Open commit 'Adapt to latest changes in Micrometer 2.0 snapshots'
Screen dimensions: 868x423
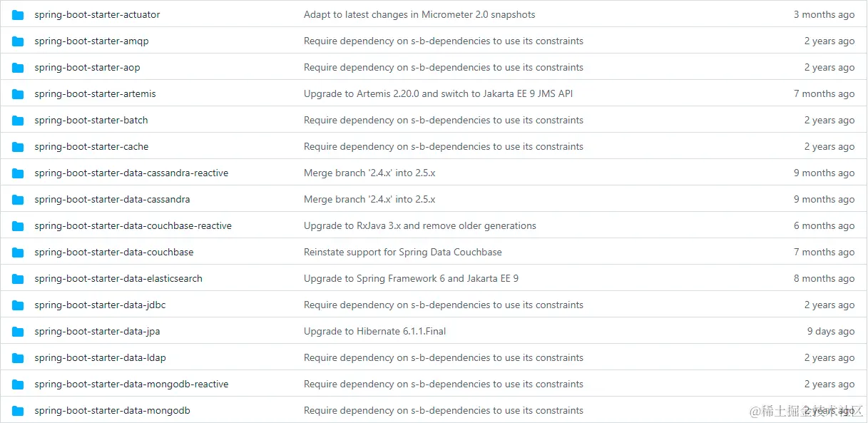pos(419,15)
